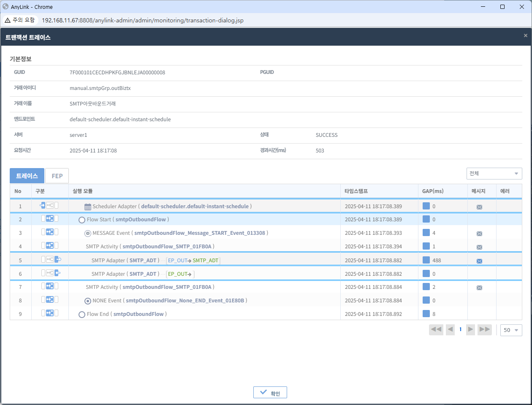Click the flow node icon on Flow Start row 2
This screenshot has width=532, height=405.
pos(51,219)
